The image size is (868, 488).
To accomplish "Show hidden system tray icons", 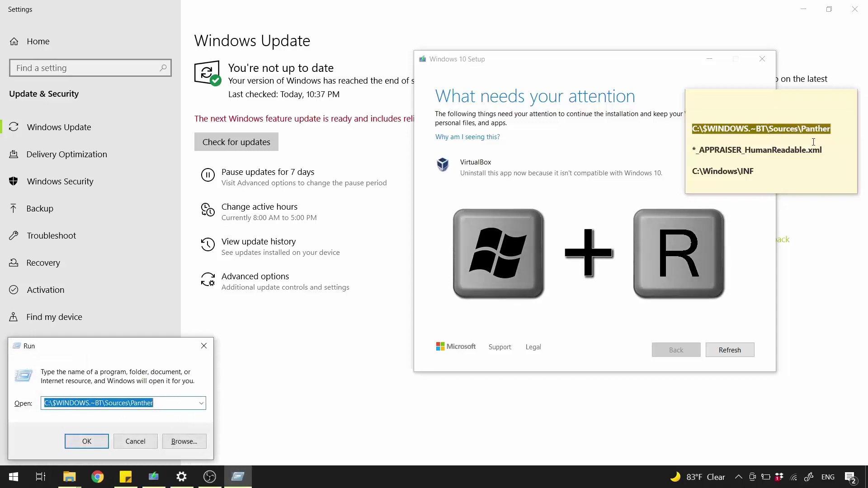I will pyautogui.click(x=738, y=477).
